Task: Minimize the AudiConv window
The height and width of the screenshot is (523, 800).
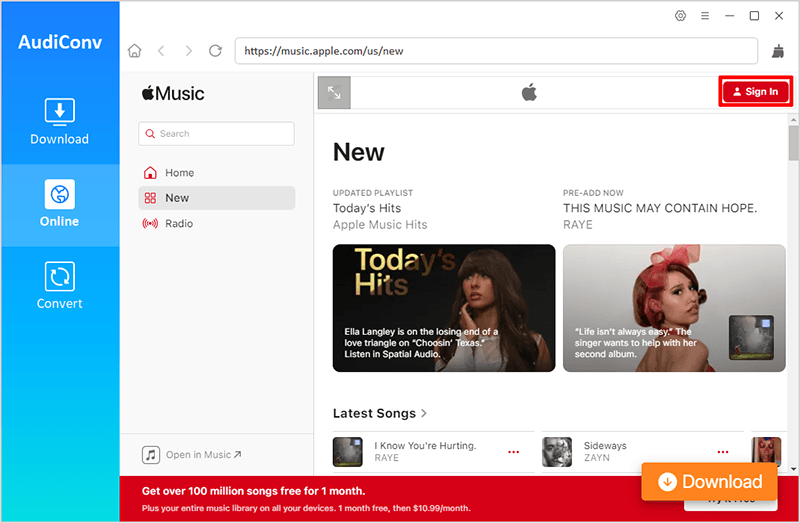Action: click(730, 16)
